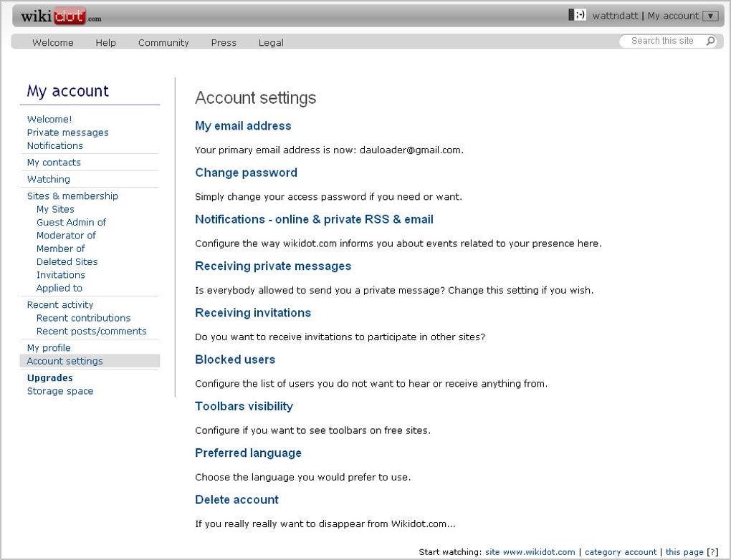Open Private messages in the sidebar
The width and height of the screenshot is (731, 560).
[67, 132]
